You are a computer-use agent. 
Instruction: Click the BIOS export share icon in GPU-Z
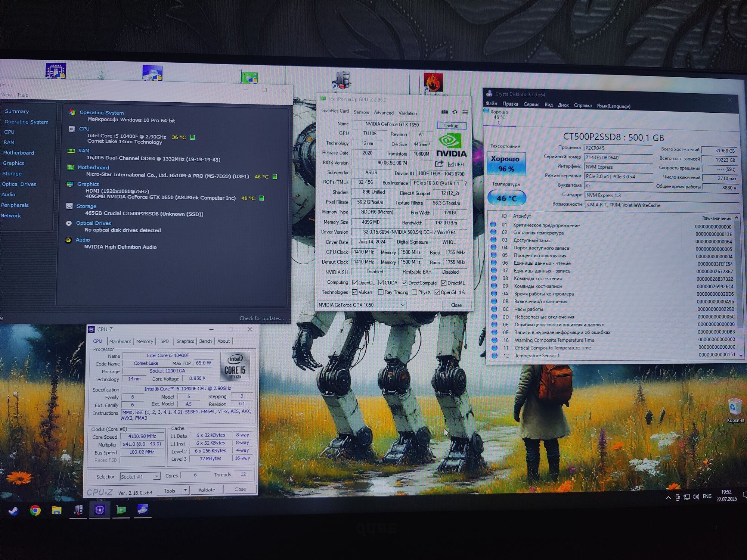(x=439, y=164)
